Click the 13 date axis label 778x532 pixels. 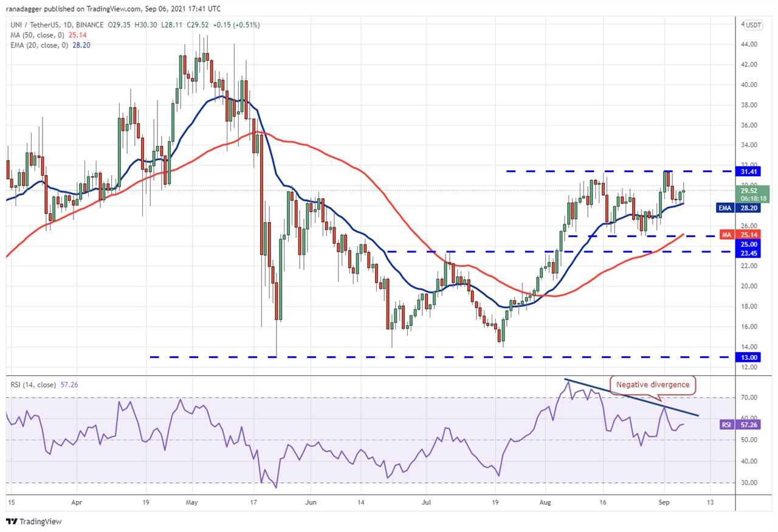[x=709, y=504]
